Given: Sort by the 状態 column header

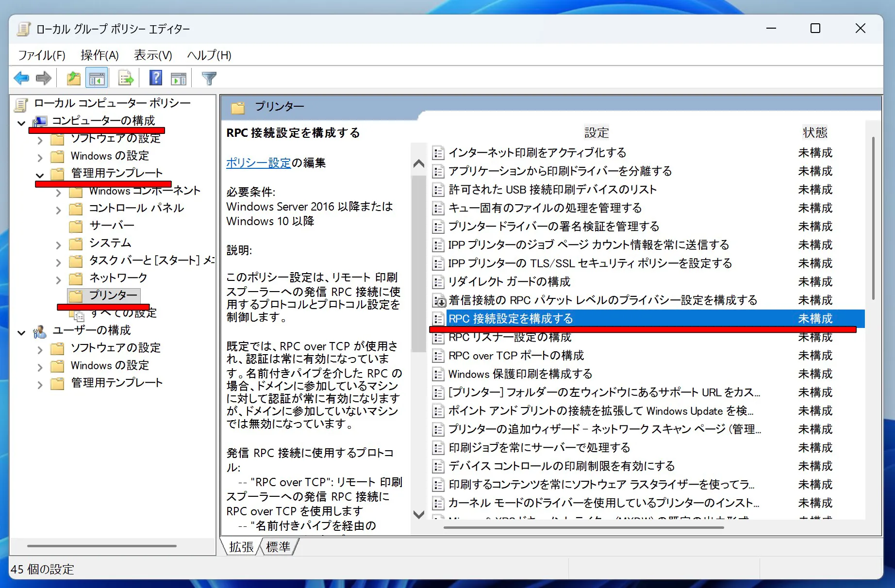Looking at the screenshot, I should (815, 132).
